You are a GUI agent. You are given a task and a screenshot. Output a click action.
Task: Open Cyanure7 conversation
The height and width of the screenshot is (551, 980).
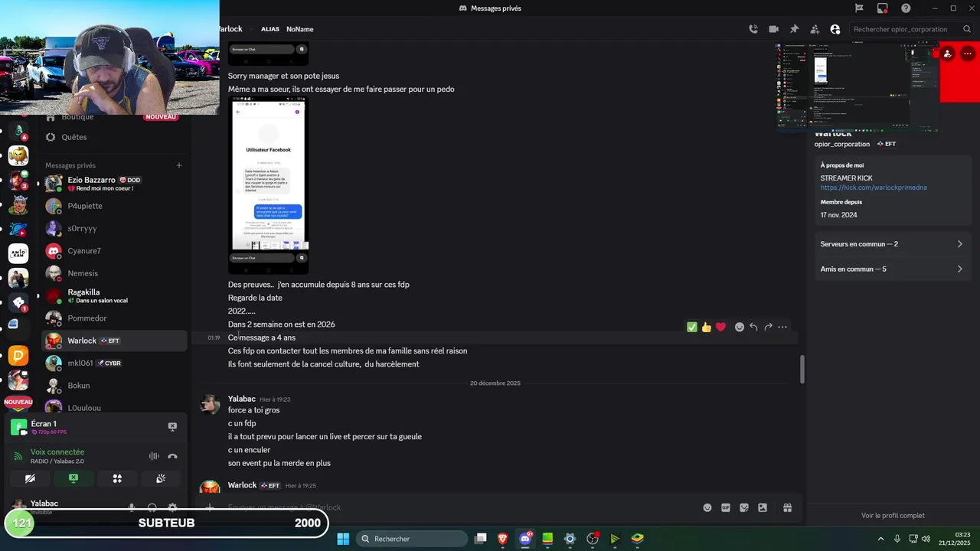point(114,251)
